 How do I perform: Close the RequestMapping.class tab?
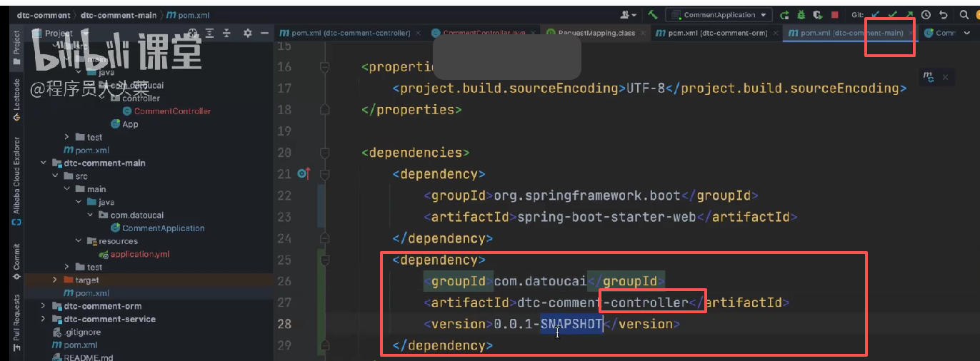pos(642,34)
